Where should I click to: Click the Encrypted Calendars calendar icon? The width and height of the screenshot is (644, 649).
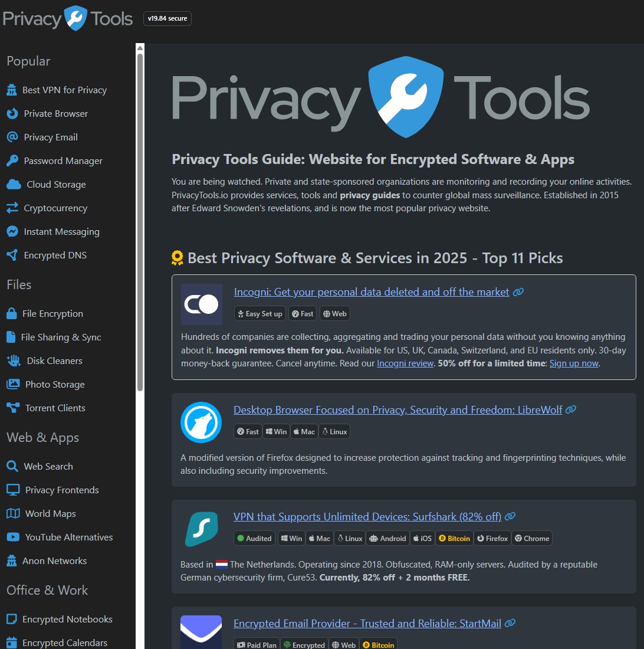(12, 643)
